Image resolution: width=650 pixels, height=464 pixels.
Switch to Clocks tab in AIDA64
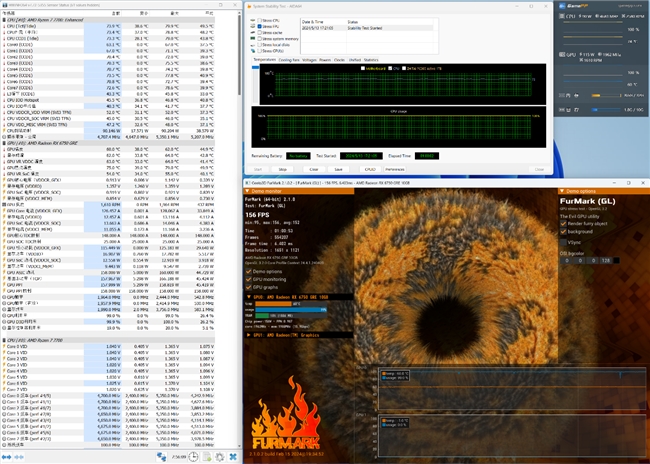(x=339, y=60)
